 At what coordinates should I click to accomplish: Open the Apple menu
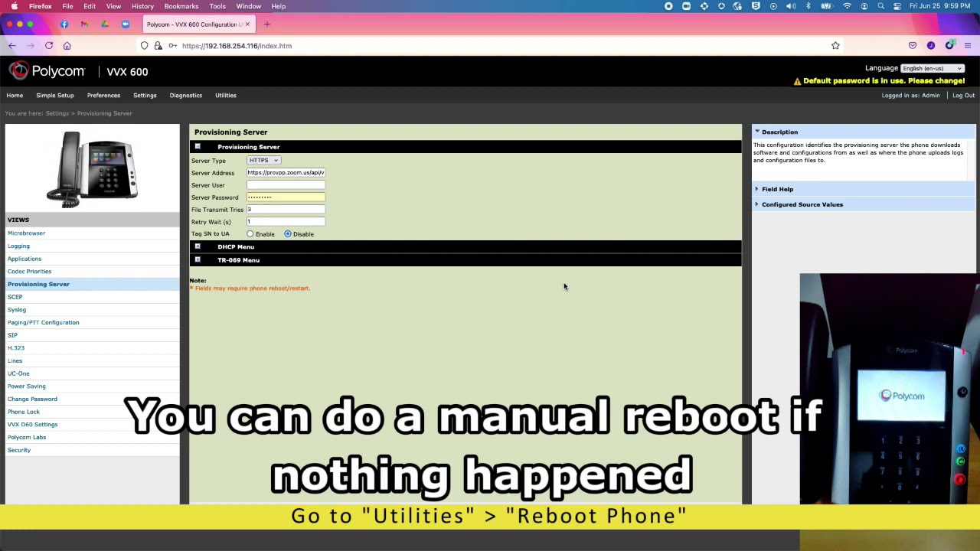pos(15,6)
